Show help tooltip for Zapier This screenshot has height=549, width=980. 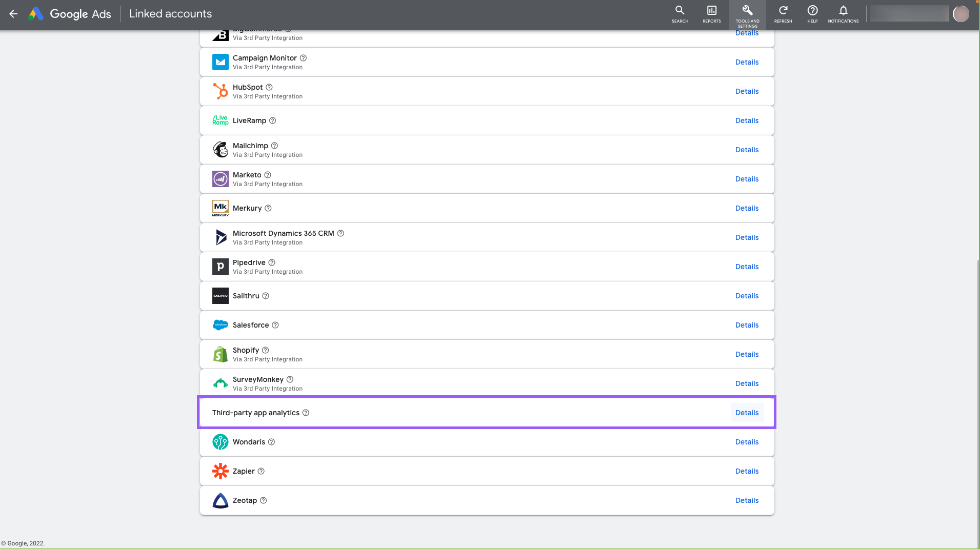(x=261, y=471)
